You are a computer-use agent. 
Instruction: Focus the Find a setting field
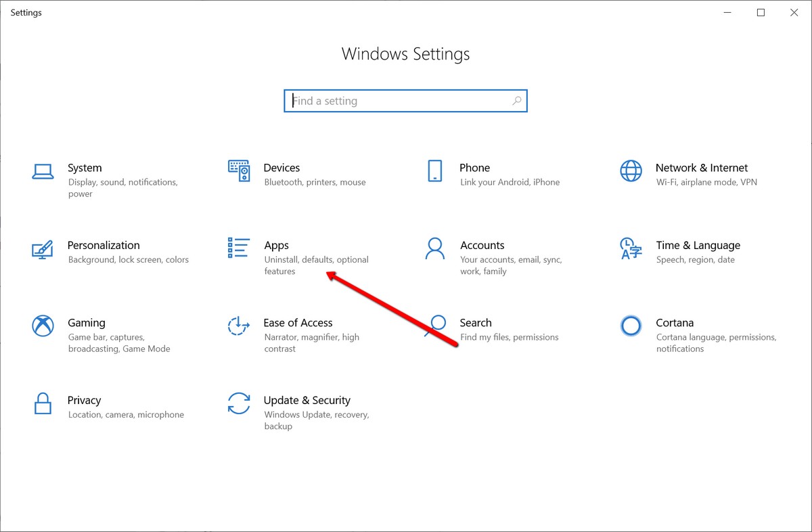pos(399,101)
